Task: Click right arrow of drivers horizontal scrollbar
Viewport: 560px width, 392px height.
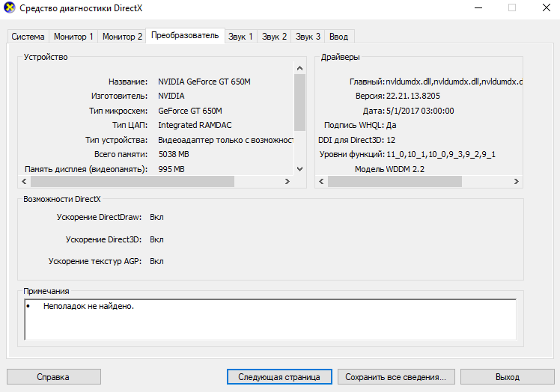Action: 516,181
